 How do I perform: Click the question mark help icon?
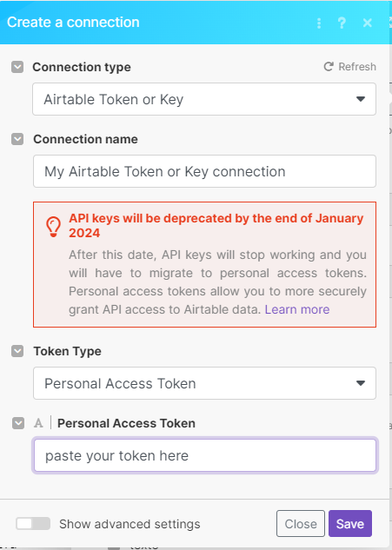pyautogui.click(x=342, y=23)
